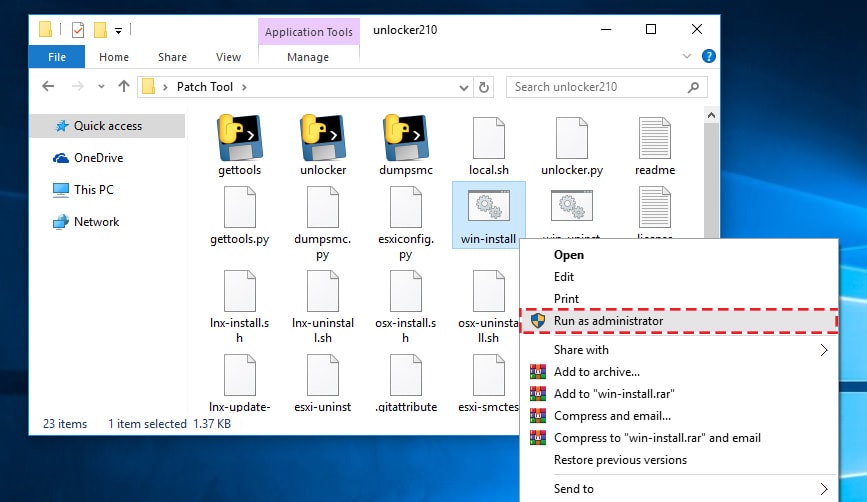Click the search magnifier icon
The height and width of the screenshot is (502, 867).
click(x=693, y=87)
